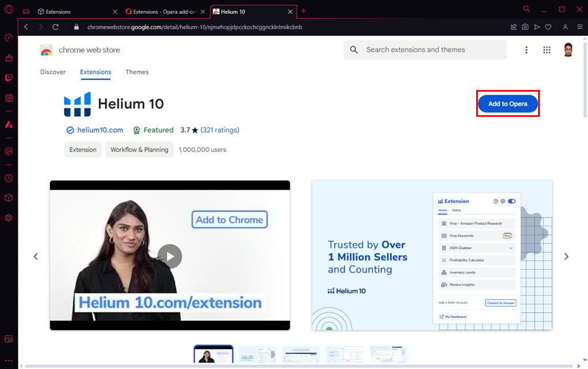Focus the Search extensions and themes field

click(x=425, y=50)
